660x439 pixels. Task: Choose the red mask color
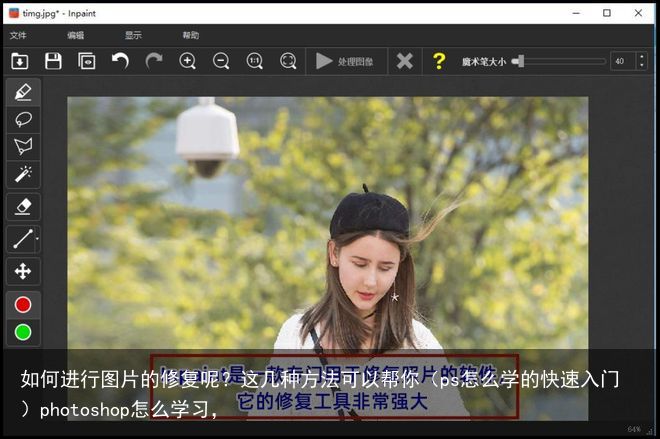click(23, 304)
